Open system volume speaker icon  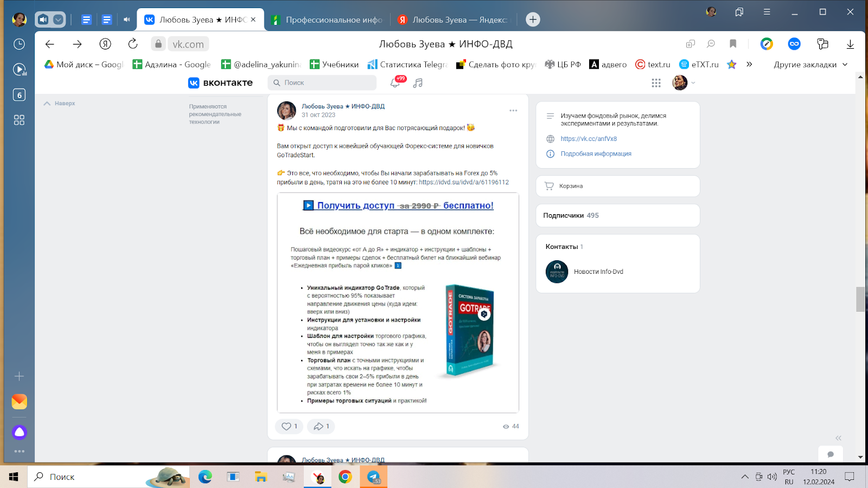pyautogui.click(x=772, y=477)
